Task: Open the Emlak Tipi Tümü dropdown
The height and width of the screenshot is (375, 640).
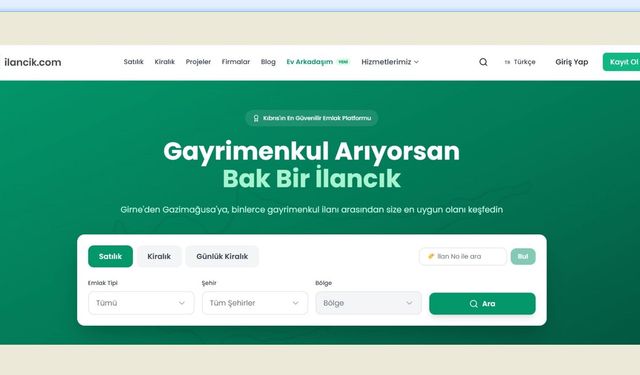Action: (141, 303)
